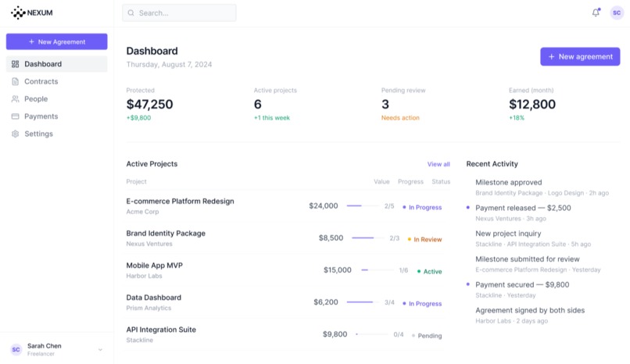The height and width of the screenshot is (364, 630).
Task: Click the Progress column header
Action: pos(410,182)
